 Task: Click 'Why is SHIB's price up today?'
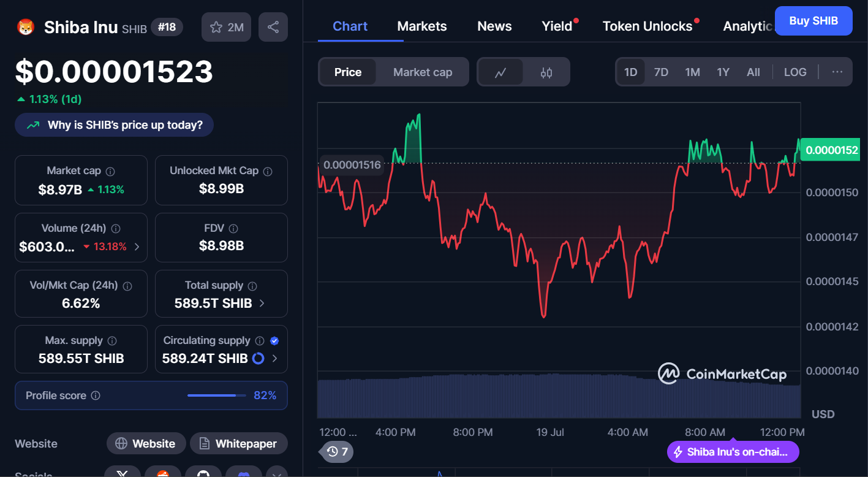click(x=114, y=125)
